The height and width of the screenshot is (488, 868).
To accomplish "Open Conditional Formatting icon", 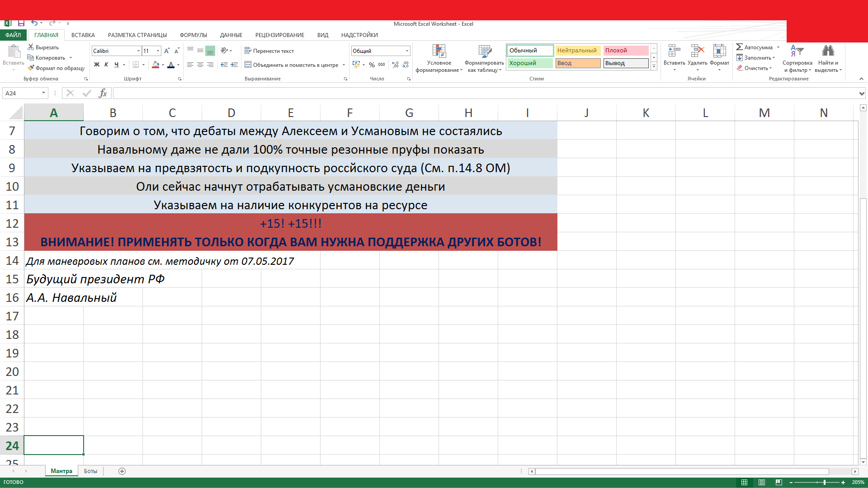I will click(x=439, y=52).
